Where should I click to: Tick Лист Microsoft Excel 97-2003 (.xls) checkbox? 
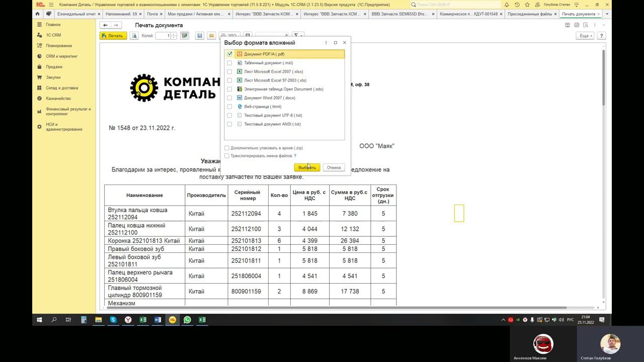[229, 80]
